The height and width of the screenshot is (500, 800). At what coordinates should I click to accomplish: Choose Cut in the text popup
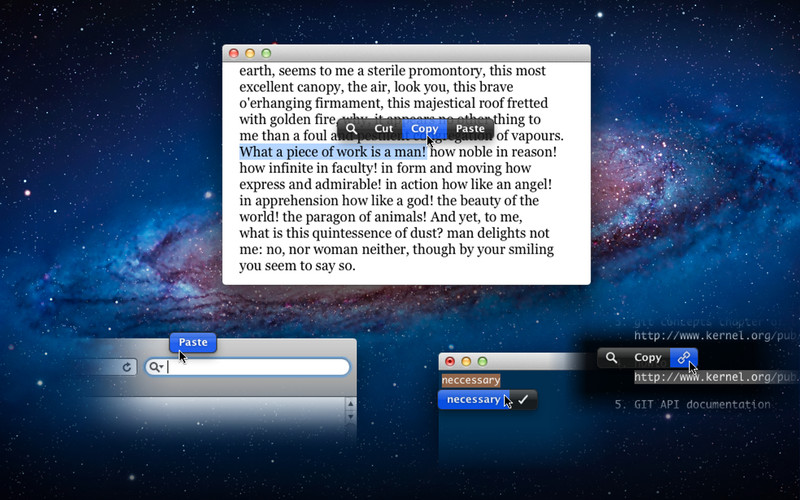(384, 129)
